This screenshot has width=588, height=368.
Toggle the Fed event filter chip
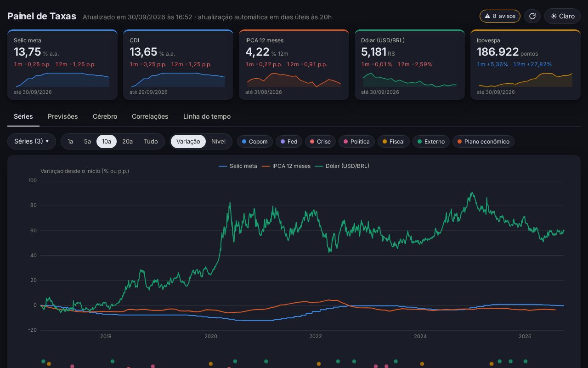289,141
